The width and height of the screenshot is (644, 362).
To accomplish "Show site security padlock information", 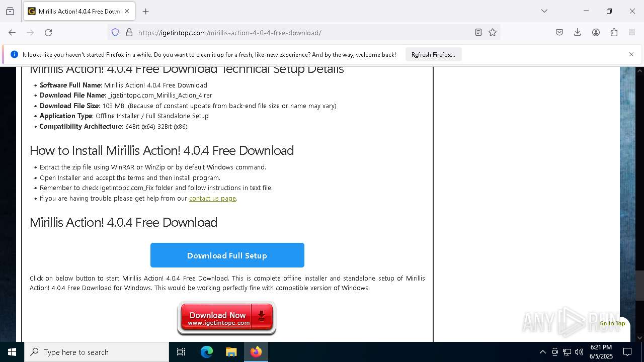I will (129, 32).
